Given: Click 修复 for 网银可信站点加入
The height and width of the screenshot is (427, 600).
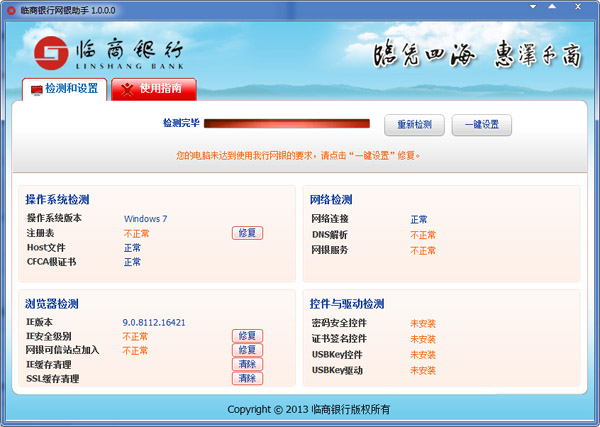Looking at the screenshot, I should point(247,350).
